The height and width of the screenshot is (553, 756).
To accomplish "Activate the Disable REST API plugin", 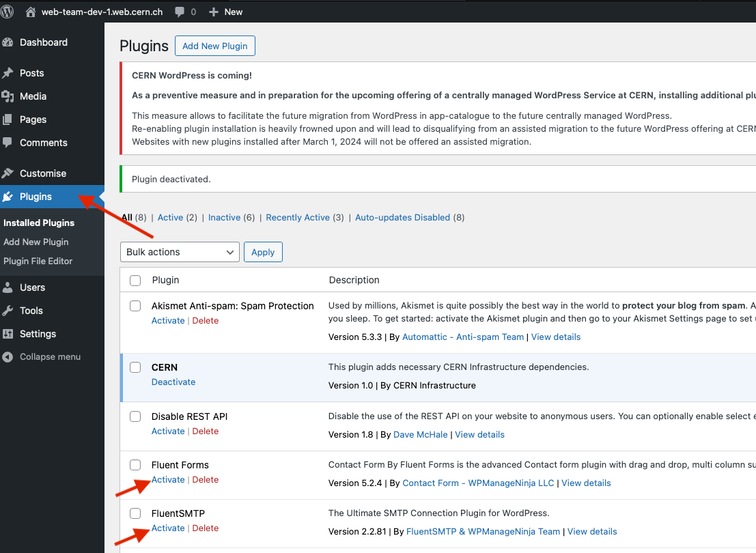I will point(168,431).
